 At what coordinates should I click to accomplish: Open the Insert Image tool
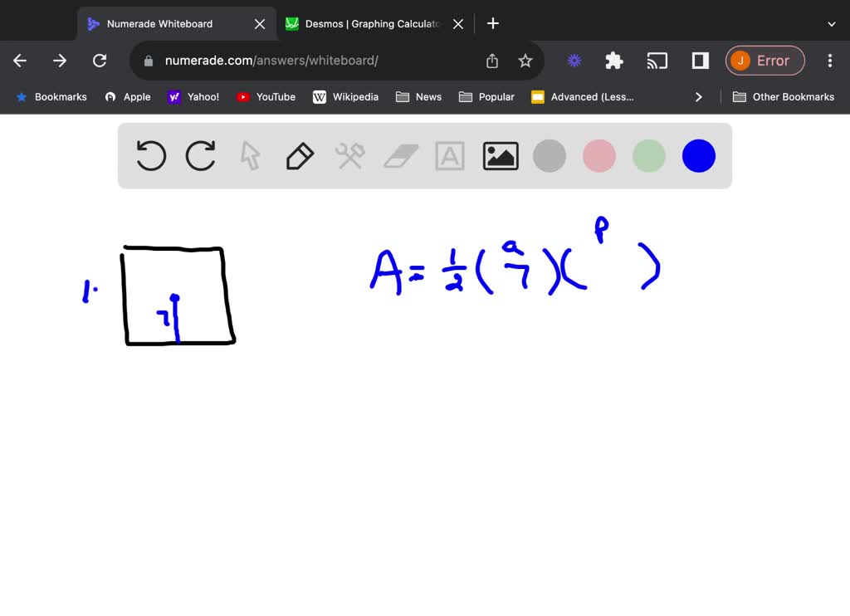click(500, 155)
